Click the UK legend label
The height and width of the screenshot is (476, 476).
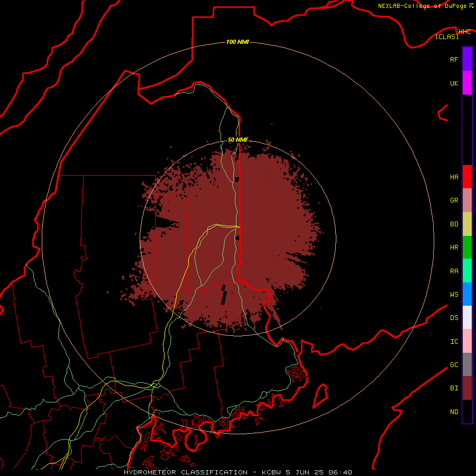tap(454, 83)
